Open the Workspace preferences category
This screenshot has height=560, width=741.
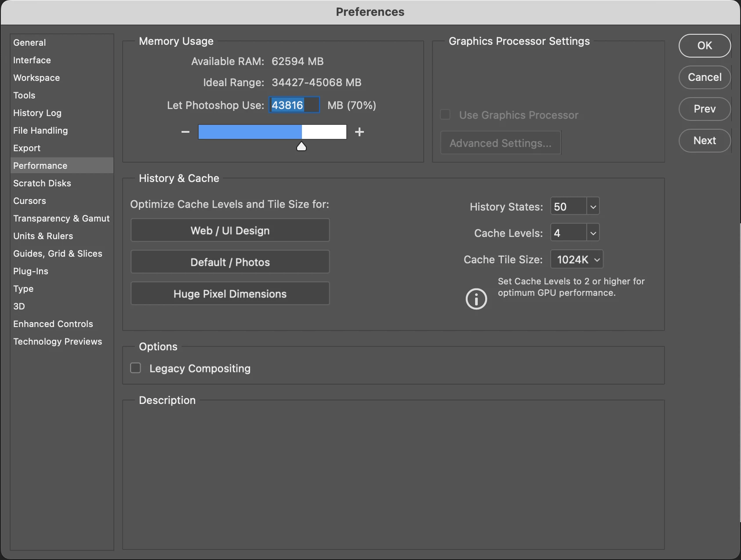(x=62, y=78)
